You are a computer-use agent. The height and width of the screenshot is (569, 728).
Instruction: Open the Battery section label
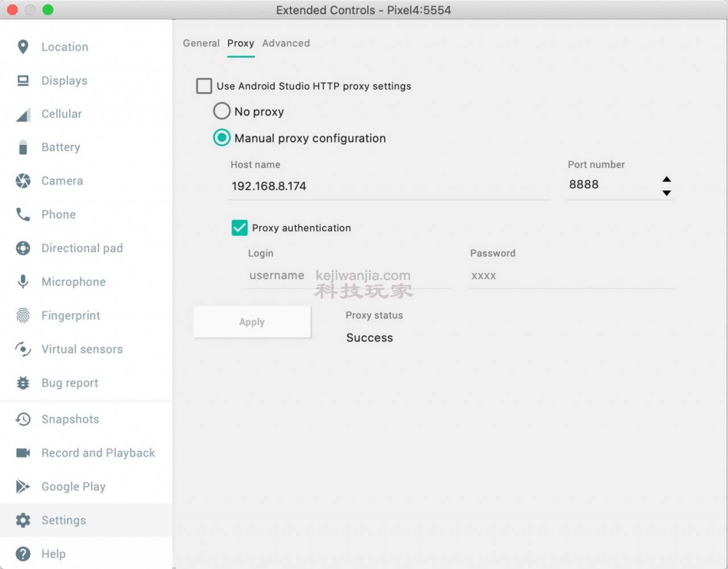(61, 147)
